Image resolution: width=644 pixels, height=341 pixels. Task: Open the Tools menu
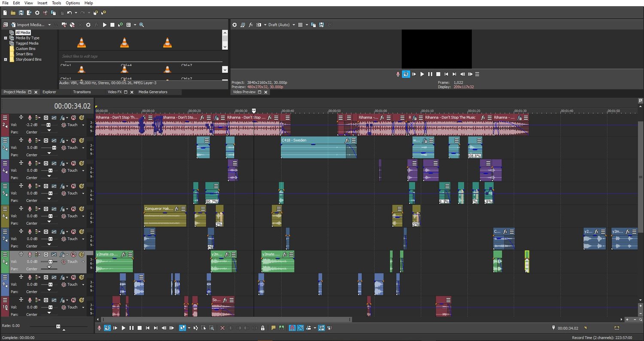pos(56,3)
